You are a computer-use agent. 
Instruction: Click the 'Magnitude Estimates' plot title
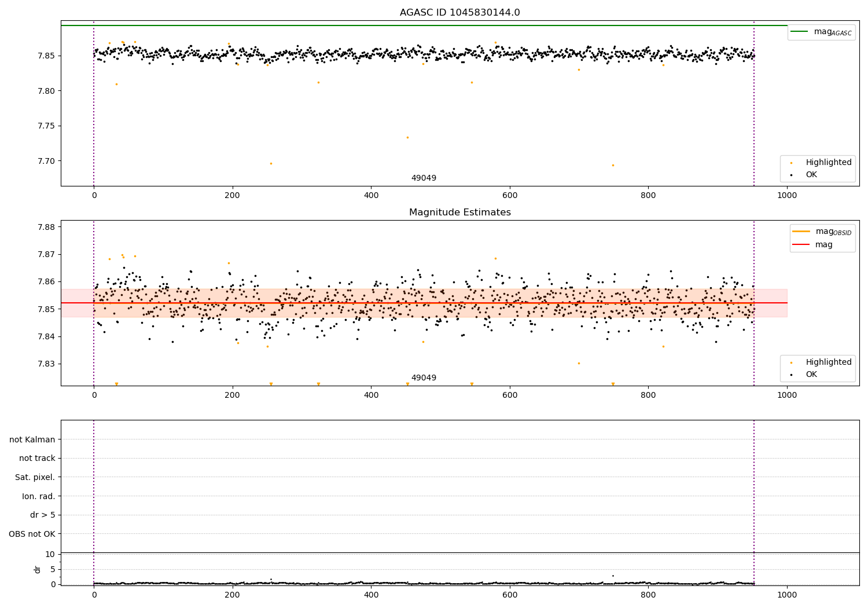(x=459, y=213)
